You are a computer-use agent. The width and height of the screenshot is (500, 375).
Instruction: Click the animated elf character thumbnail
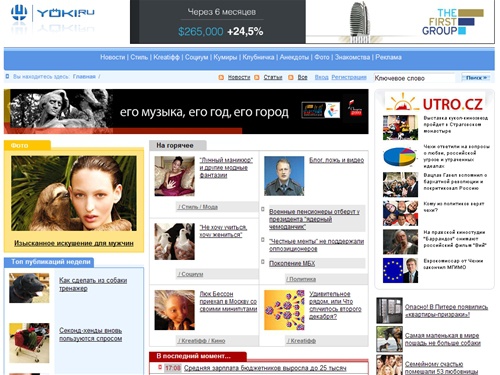click(174, 310)
